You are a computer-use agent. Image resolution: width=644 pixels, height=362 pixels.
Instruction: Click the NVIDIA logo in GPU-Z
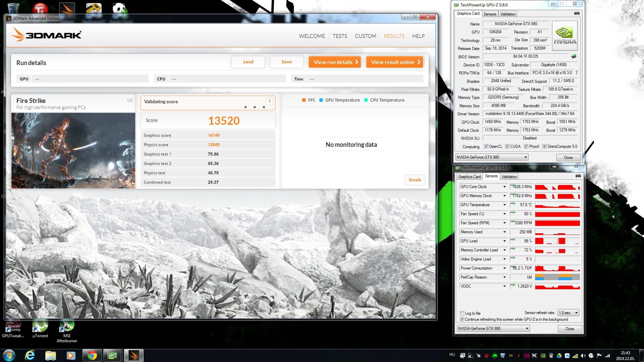pyautogui.click(x=565, y=36)
